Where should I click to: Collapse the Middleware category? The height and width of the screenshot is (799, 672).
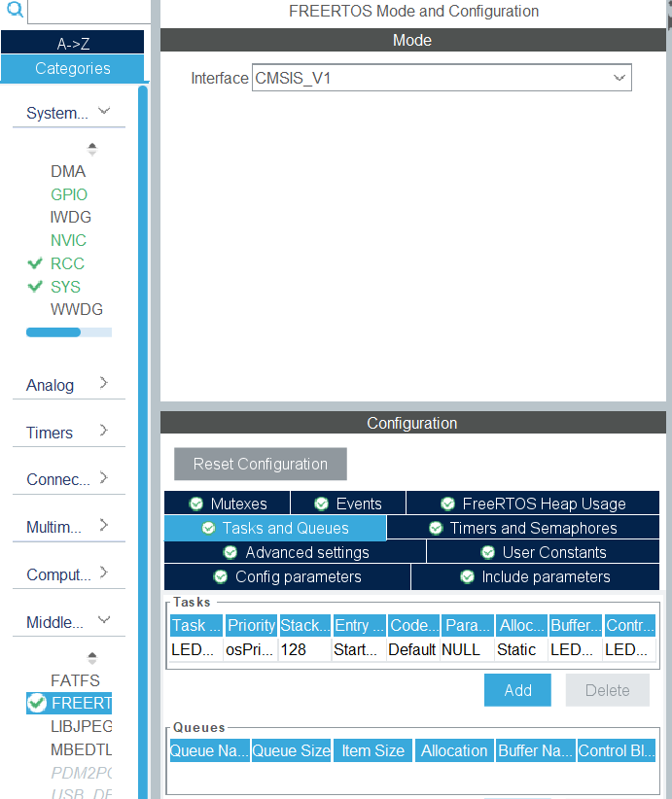(x=104, y=619)
